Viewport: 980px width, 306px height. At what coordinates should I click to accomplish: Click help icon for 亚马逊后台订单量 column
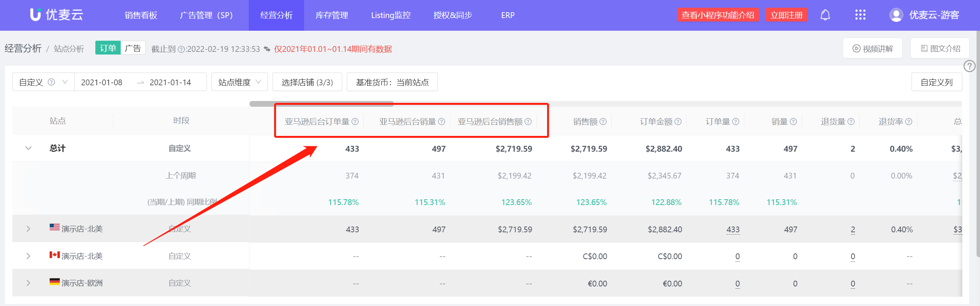tap(355, 122)
